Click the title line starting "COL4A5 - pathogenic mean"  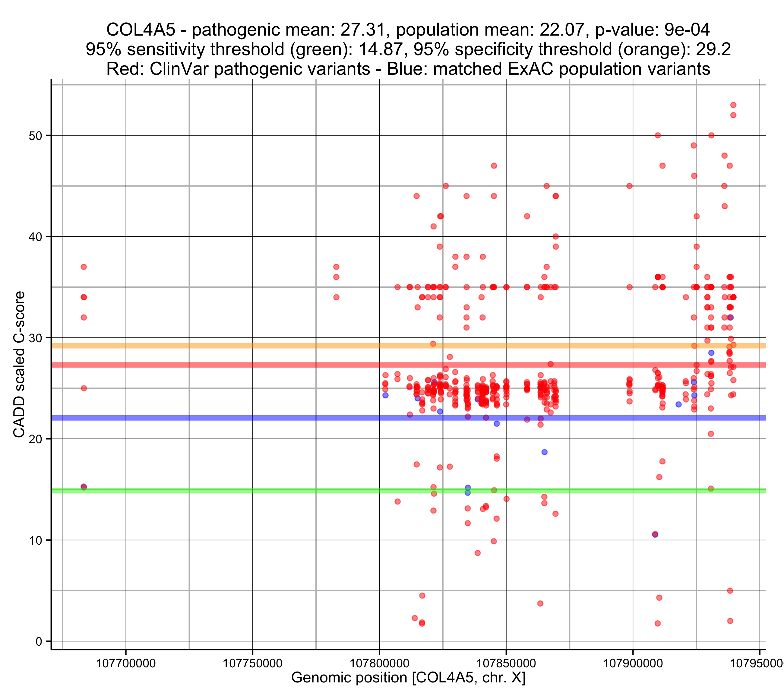[408, 30]
